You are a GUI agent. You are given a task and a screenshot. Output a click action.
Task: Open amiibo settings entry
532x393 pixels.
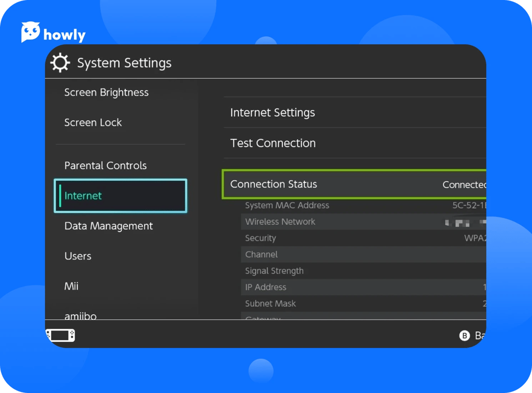click(x=80, y=315)
